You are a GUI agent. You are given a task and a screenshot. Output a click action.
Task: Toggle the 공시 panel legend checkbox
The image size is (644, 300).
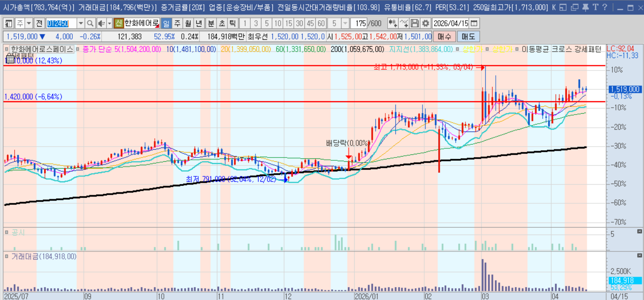[x=7, y=232]
